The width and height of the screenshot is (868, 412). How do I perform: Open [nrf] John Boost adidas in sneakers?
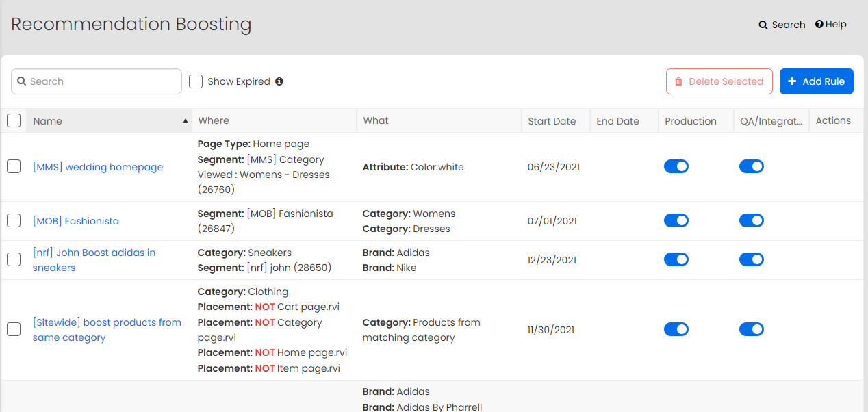[x=94, y=260]
